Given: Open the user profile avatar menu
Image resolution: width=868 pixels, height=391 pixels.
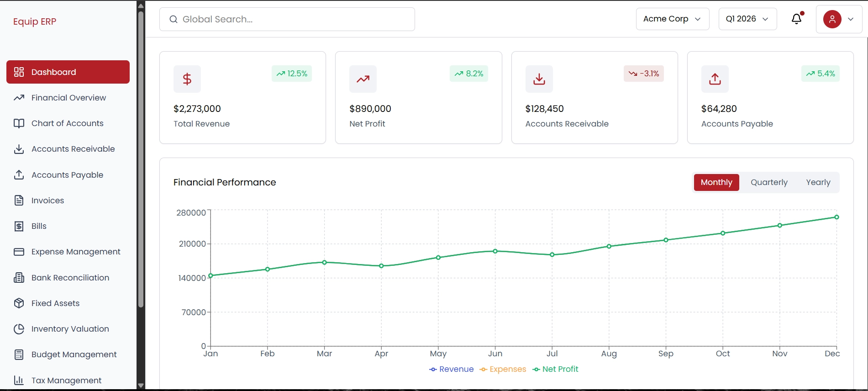Looking at the screenshot, I should point(838,19).
